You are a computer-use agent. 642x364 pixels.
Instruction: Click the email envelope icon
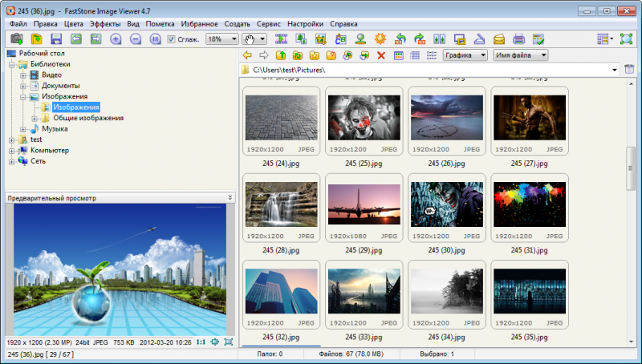pyautogui.click(x=498, y=38)
